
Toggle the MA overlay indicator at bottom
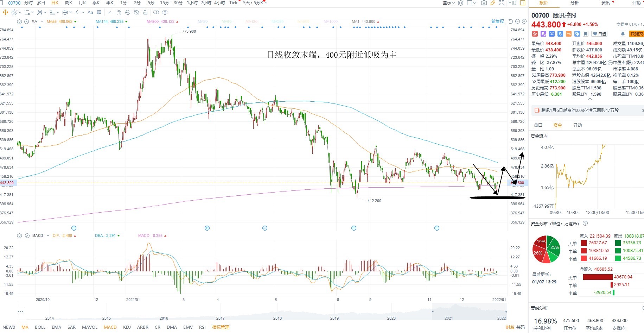tap(25, 327)
